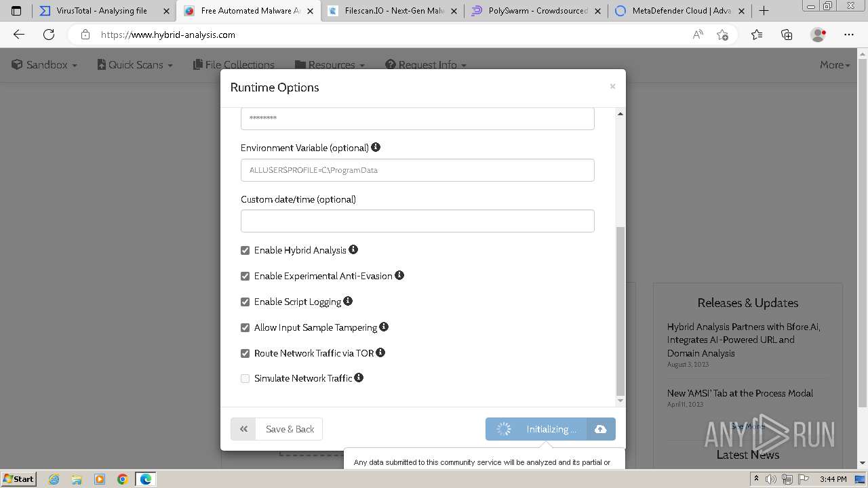Click the info icon beside Simulate Network Traffic
This screenshot has width=868, height=488.
[359, 378]
